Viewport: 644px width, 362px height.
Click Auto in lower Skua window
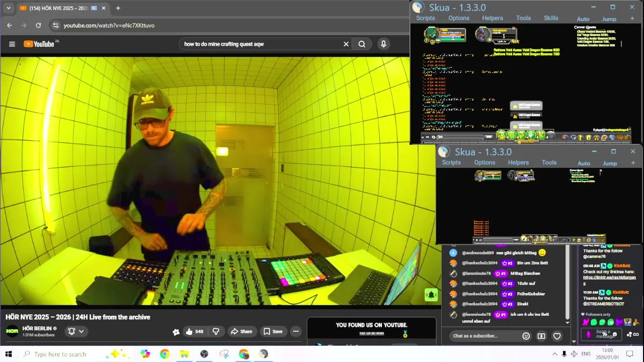point(584,163)
